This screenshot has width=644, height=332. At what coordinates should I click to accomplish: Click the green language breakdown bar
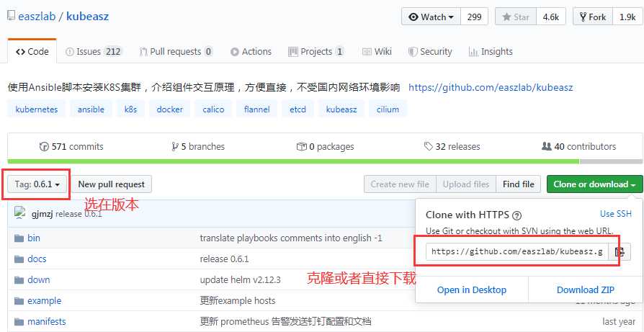293,162
